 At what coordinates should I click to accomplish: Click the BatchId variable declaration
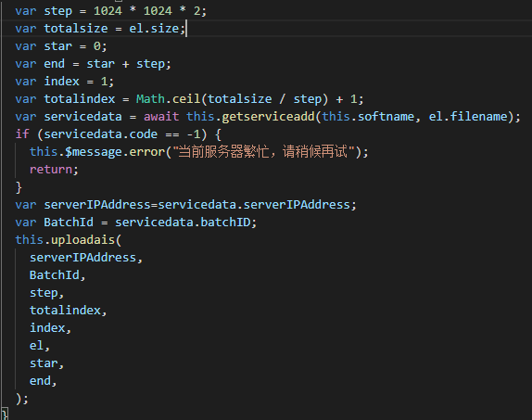point(136,223)
